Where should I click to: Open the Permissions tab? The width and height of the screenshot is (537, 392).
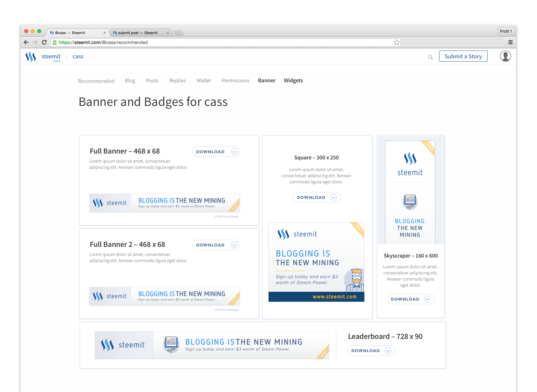coord(235,81)
